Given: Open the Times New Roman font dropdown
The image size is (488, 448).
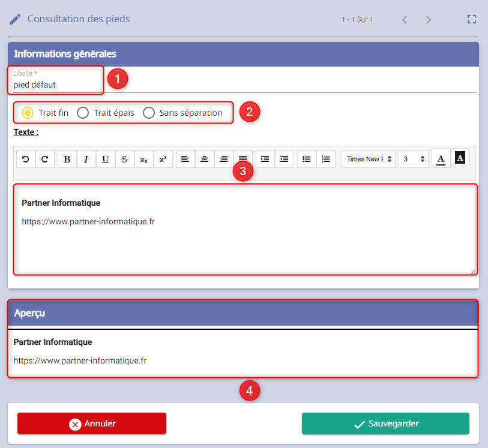Looking at the screenshot, I should click(x=369, y=159).
